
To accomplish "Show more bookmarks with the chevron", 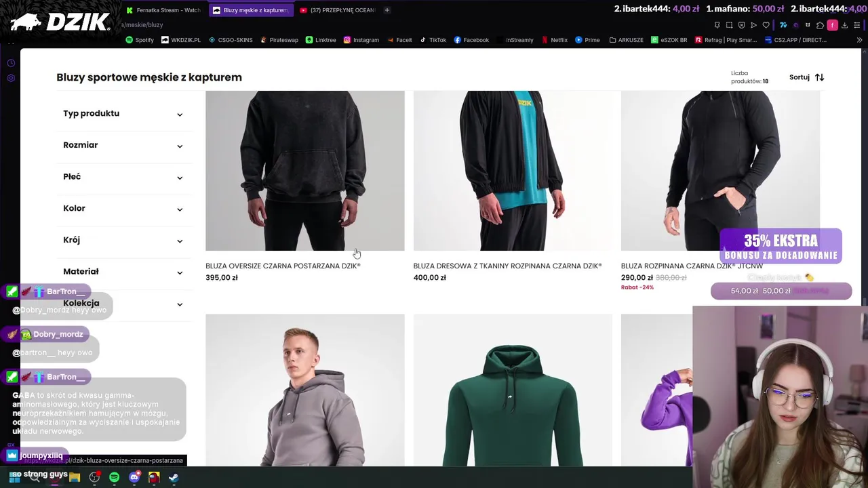I will [x=859, y=40].
